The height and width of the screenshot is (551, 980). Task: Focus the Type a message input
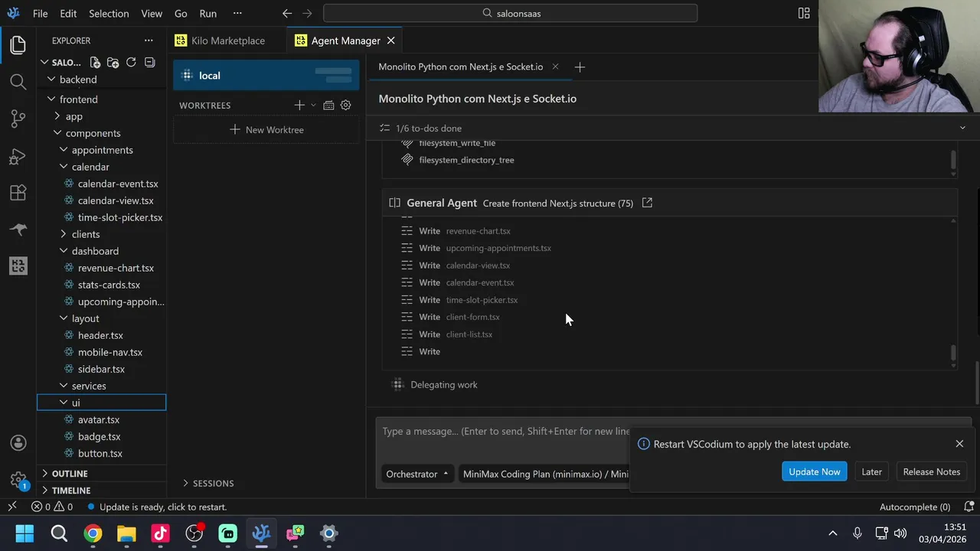(505, 432)
